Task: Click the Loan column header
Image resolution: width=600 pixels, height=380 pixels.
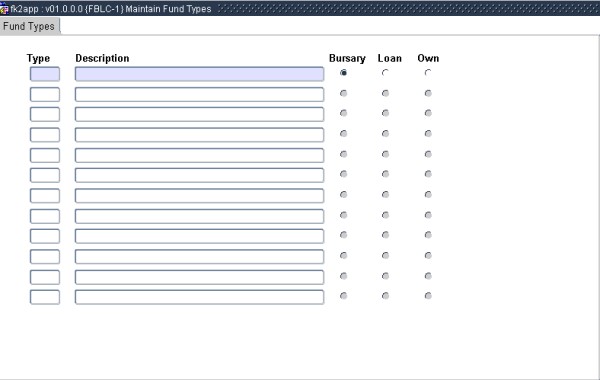Action: click(x=390, y=58)
